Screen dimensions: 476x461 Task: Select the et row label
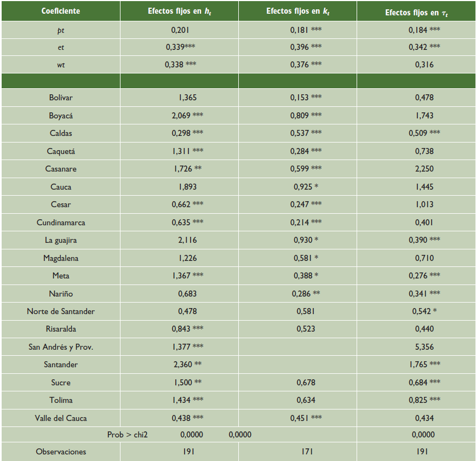pos(60,47)
